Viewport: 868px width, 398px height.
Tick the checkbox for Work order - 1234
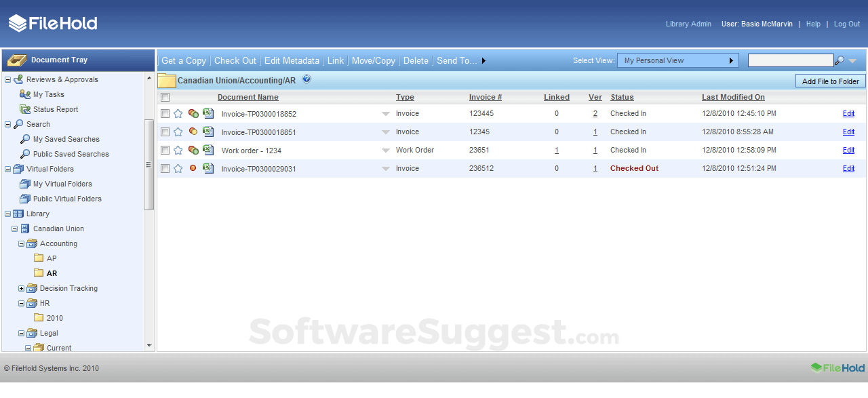(164, 150)
